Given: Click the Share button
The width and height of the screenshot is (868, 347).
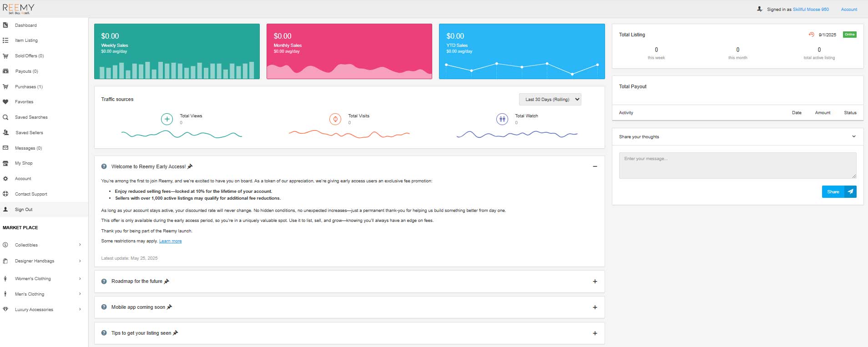Looking at the screenshot, I should [839, 191].
